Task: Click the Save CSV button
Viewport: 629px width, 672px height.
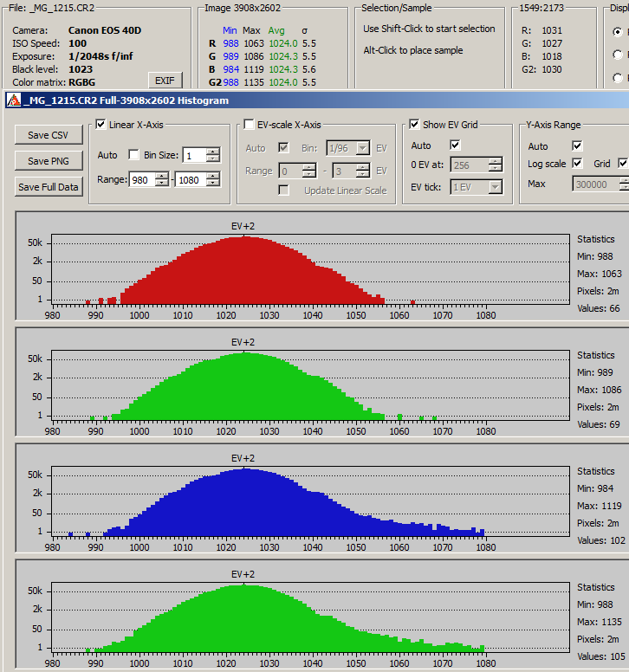Action: (48, 135)
